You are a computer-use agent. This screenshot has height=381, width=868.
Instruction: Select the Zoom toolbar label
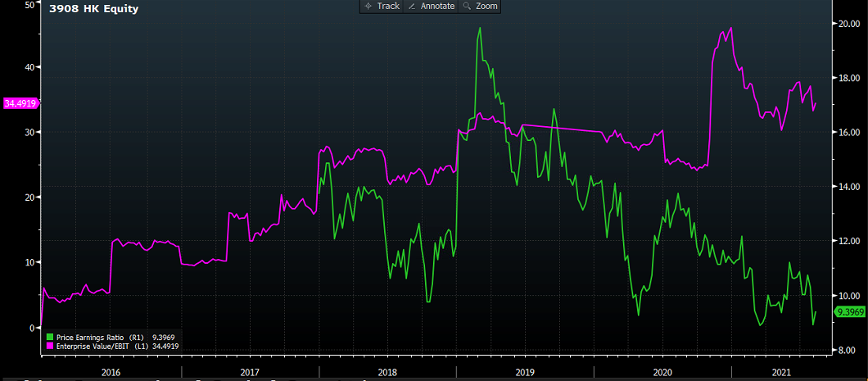pos(486,6)
